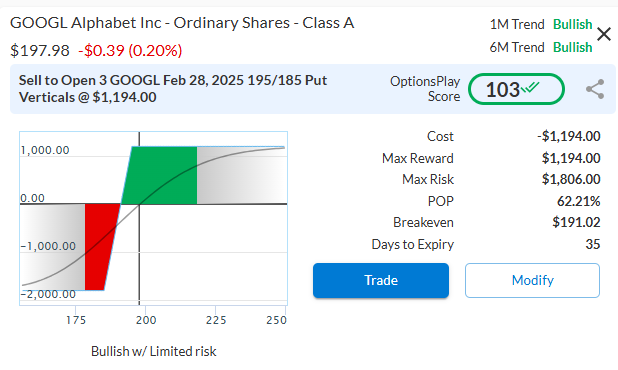618x370 pixels.
Task: Click the GOOGL Alphabet Inc title
Action: pyautogui.click(x=182, y=23)
